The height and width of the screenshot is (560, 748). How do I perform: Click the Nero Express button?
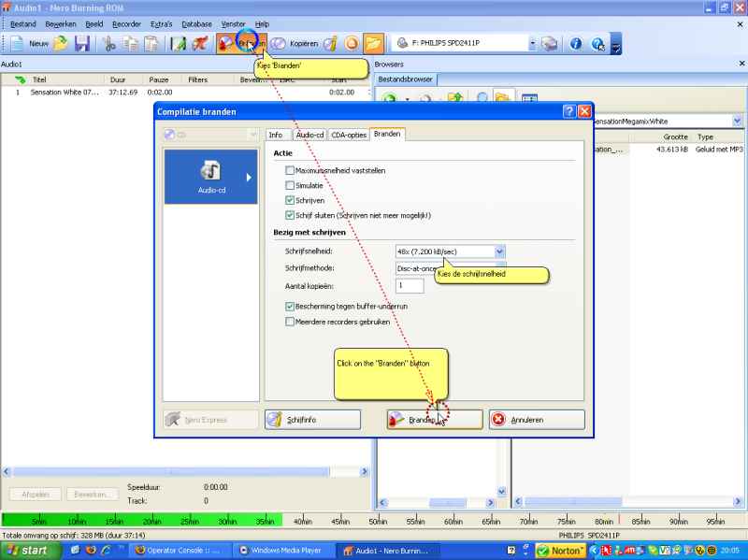point(211,420)
